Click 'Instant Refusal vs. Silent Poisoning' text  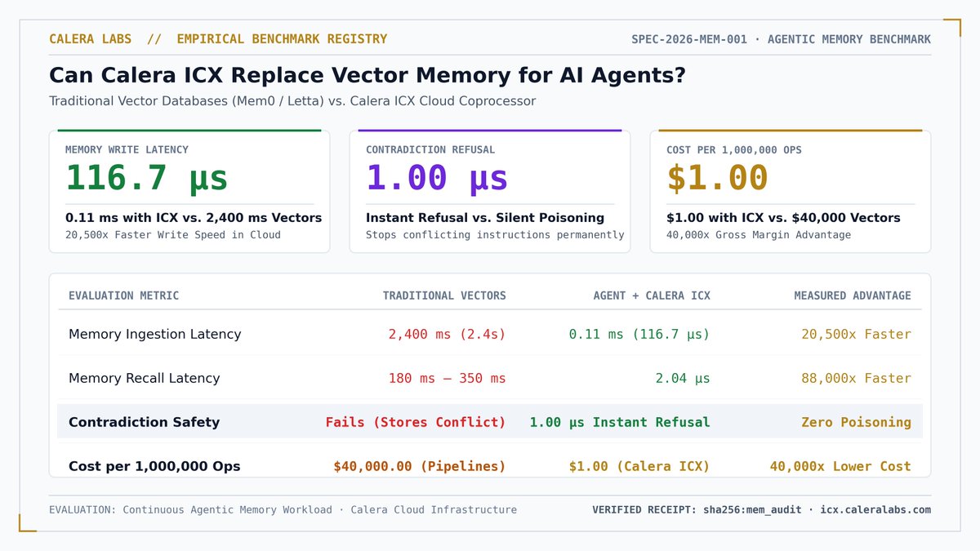(485, 218)
